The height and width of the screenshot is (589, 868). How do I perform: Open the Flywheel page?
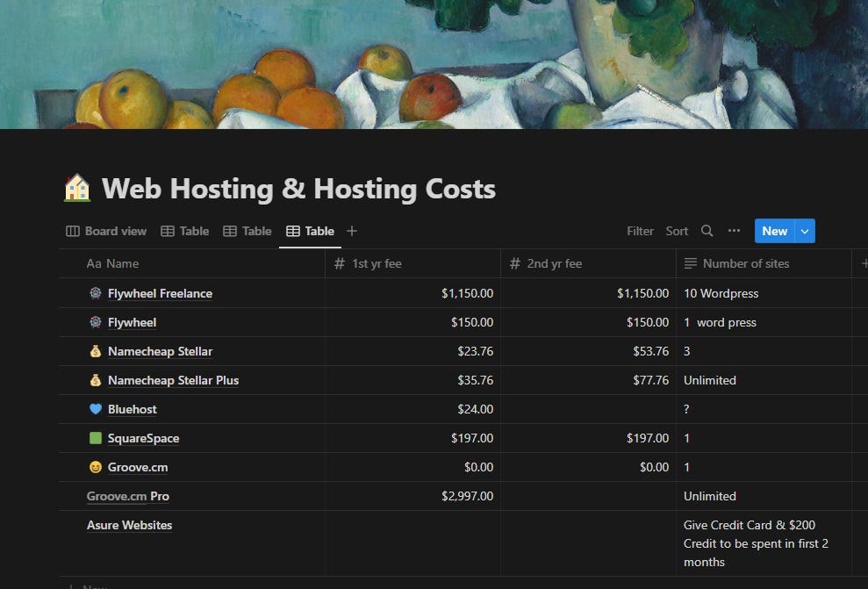[x=132, y=322]
